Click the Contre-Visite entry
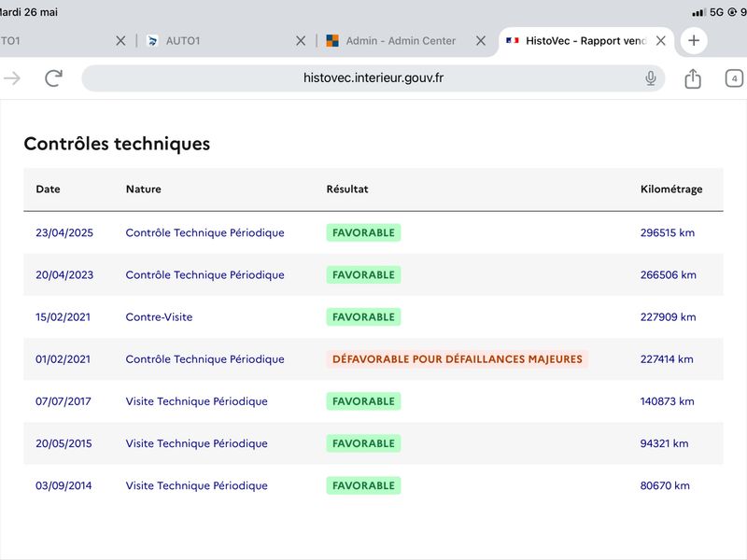747x560 pixels. [x=159, y=317]
